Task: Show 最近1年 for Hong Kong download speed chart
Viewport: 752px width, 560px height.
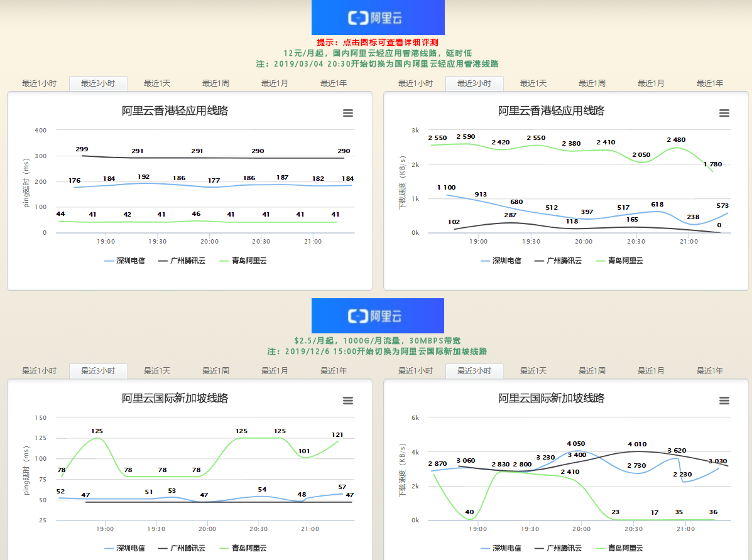Action: (x=711, y=83)
